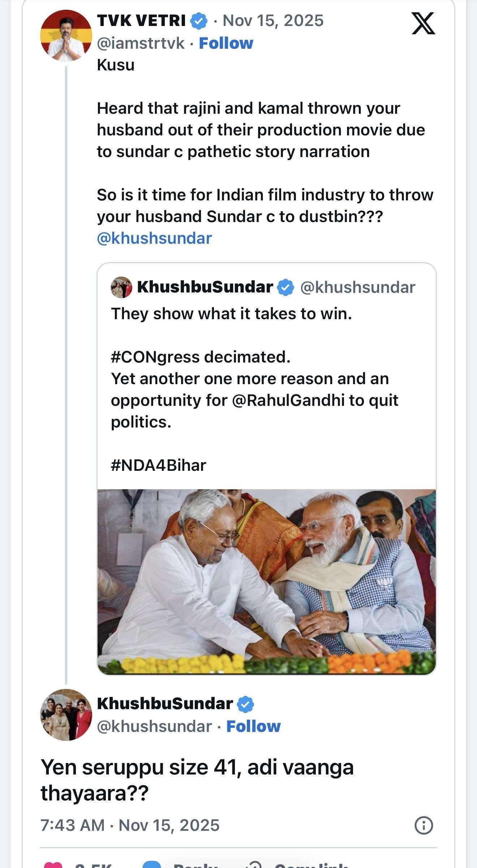The height and width of the screenshot is (868, 477).
Task: Click the X logo icon
Action: (x=423, y=23)
